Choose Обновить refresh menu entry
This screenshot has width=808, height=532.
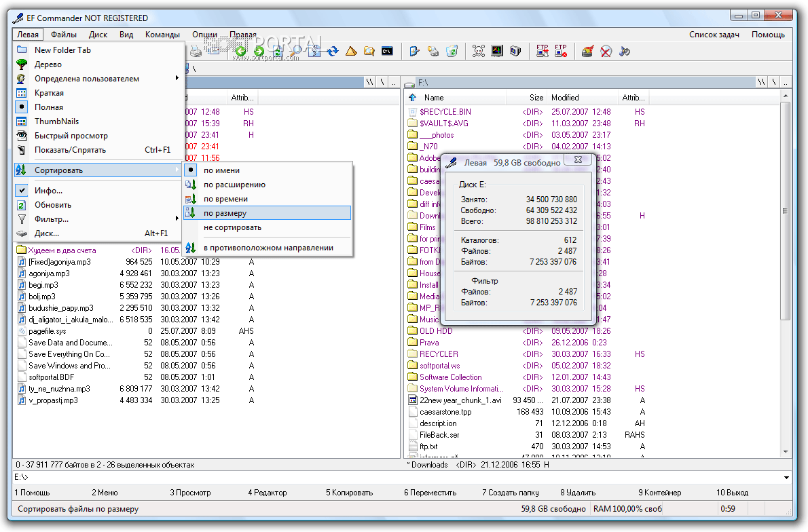[x=98, y=205]
